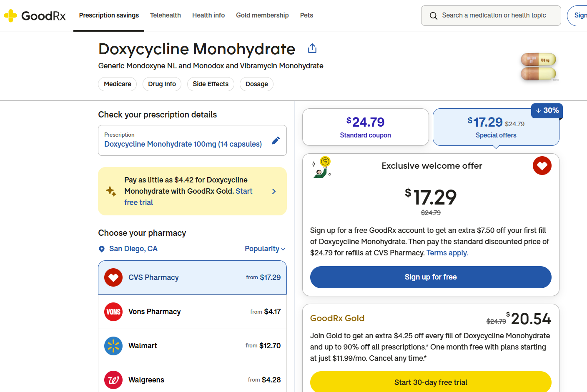The image size is (587, 392).
Task: Open the Prescription savings menu
Action: pos(109,15)
